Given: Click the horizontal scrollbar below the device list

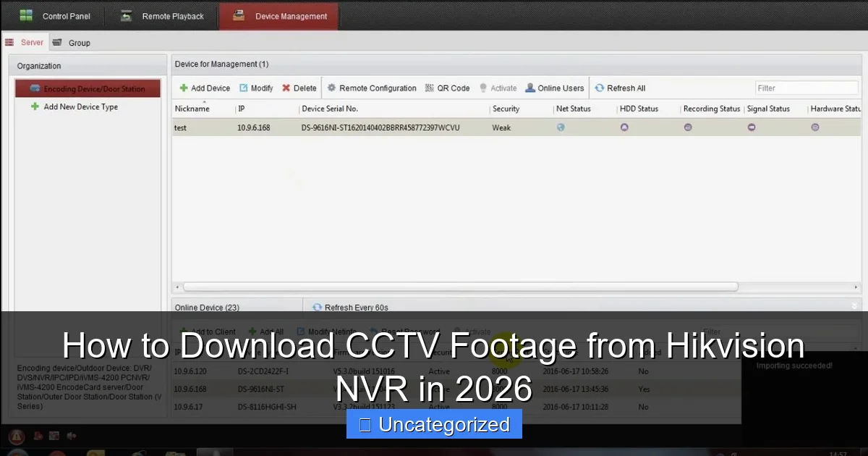Looking at the screenshot, I should tap(456, 286).
